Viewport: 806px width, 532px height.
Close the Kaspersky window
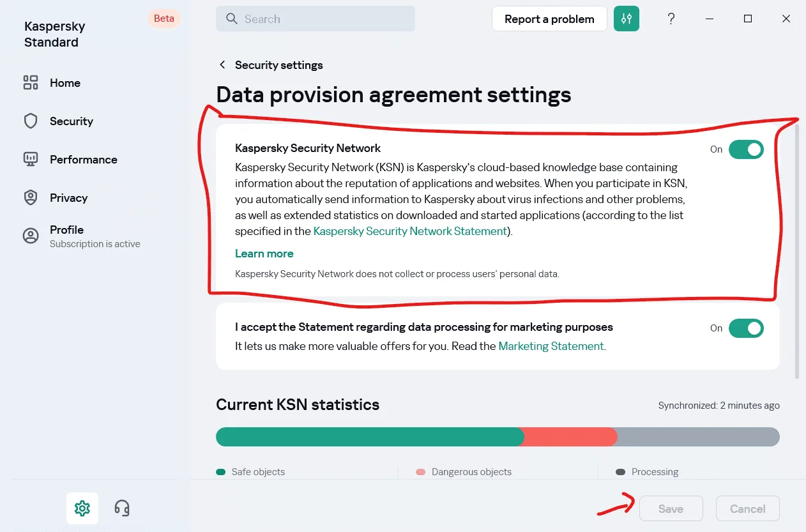pos(786,19)
